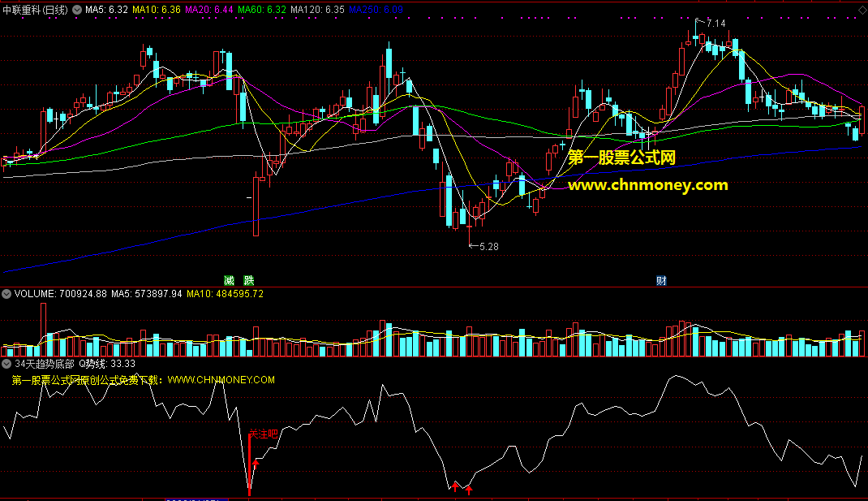
Task: Click the green 减 event marker
Action: tap(230, 281)
